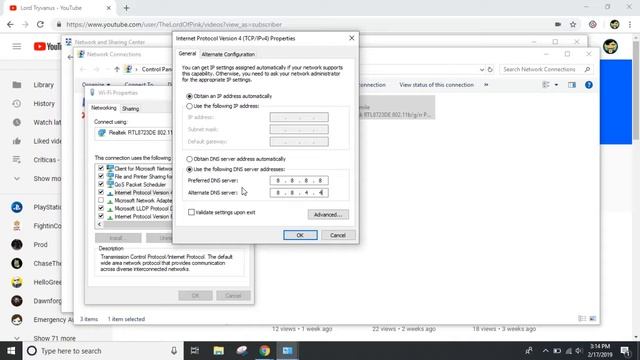
Task: Check Microsoft Network Adapter item
Action: pyautogui.click(x=101, y=200)
